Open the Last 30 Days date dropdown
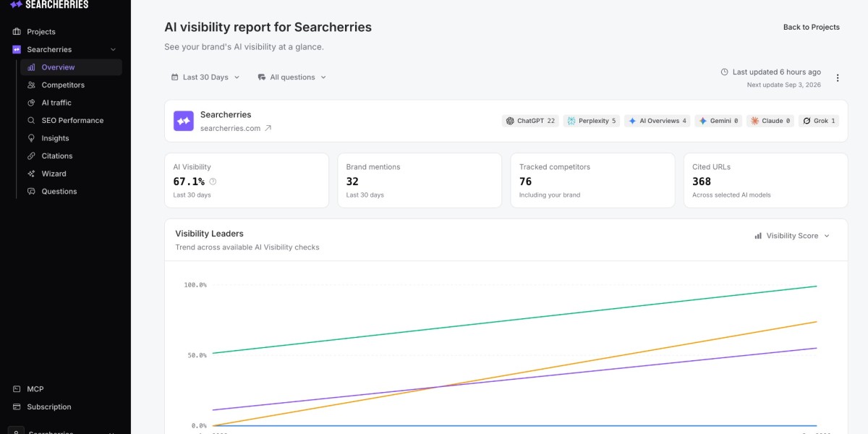868x434 pixels. pyautogui.click(x=205, y=77)
